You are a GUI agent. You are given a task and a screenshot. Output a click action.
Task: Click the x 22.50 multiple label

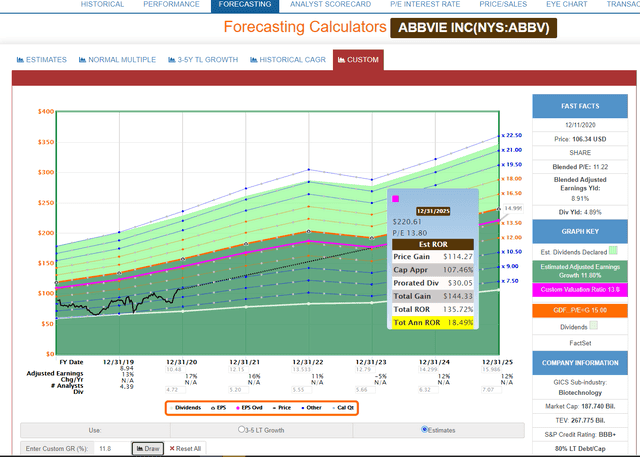pyautogui.click(x=511, y=135)
